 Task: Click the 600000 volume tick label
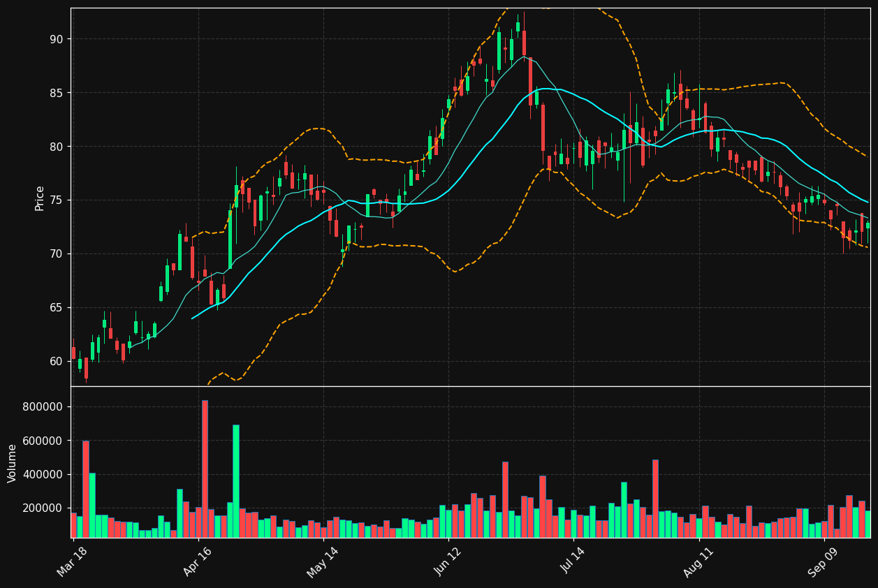[43, 441]
